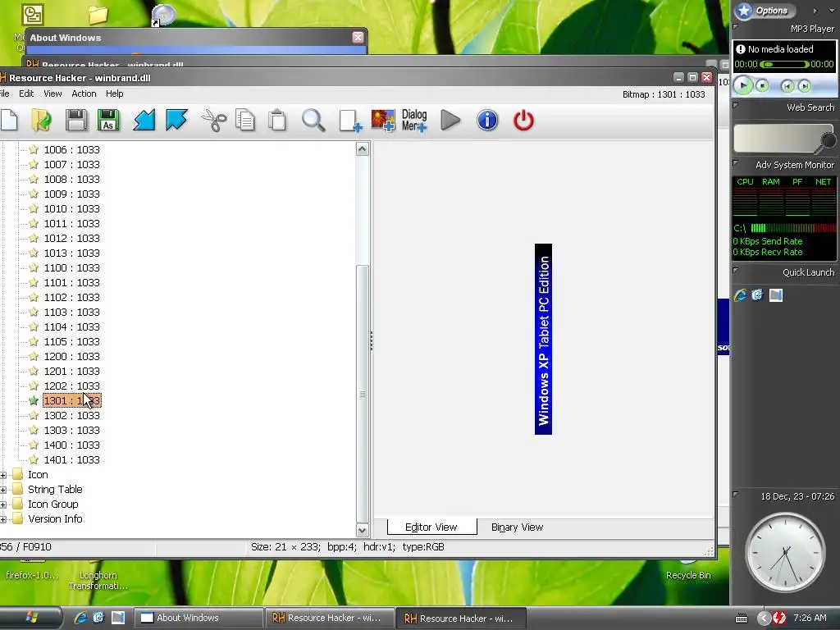Open the sidebar Options button
The height and width of the screenshot is (630, 840).
point(765,10)
